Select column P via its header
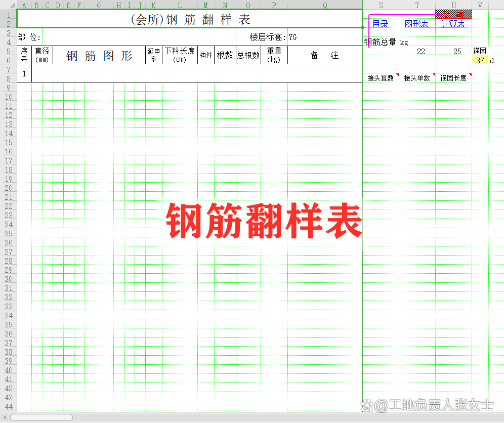The height and width of the screenshot is (423, 504). click(x=274, y=5)
